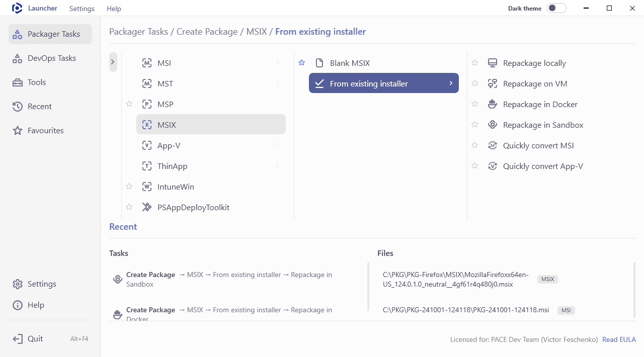Image resolution: width=644 pixels, height=357 pixels.
Task: Click the Blank MSIX document icon
Action: 319,63
